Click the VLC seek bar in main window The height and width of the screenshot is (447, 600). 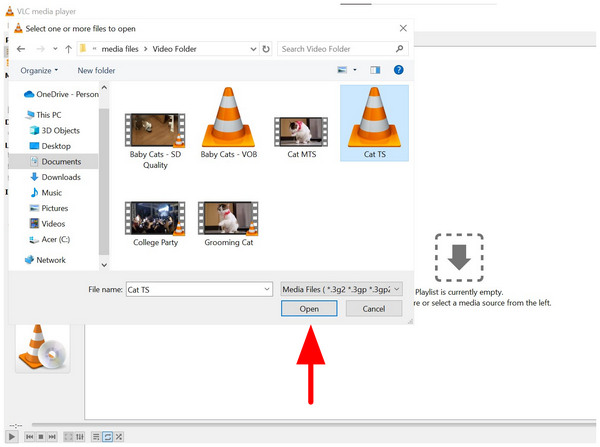coord(314,424)
